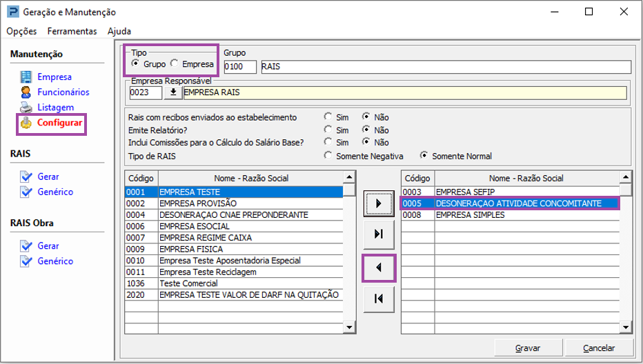Choose Somente Negativa for Tipo de RAIS
Viewport: 643px width, 364px height.
(x=328, y=156)
